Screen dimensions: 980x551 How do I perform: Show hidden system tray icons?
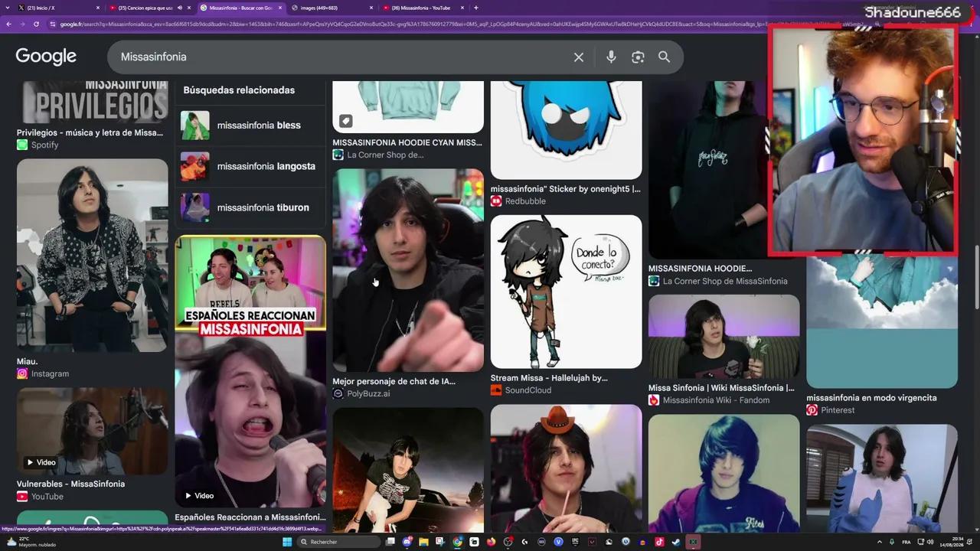pyautogui.click(x=879, y=542)
